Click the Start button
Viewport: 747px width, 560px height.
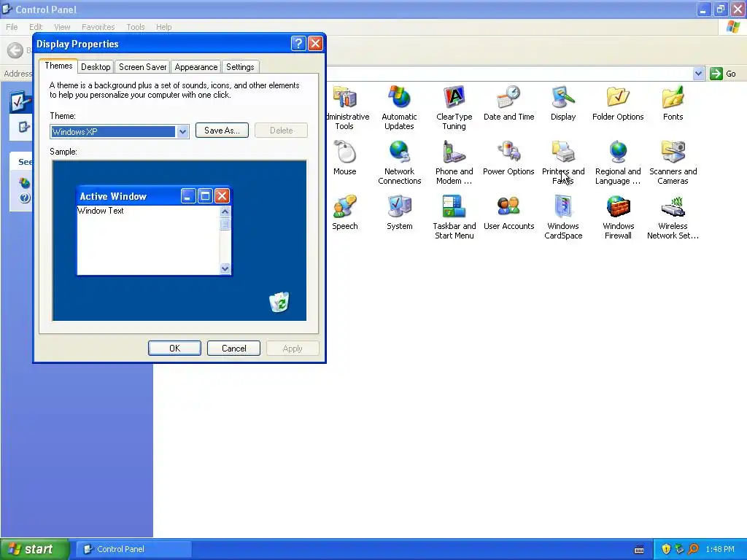point(34,549)
